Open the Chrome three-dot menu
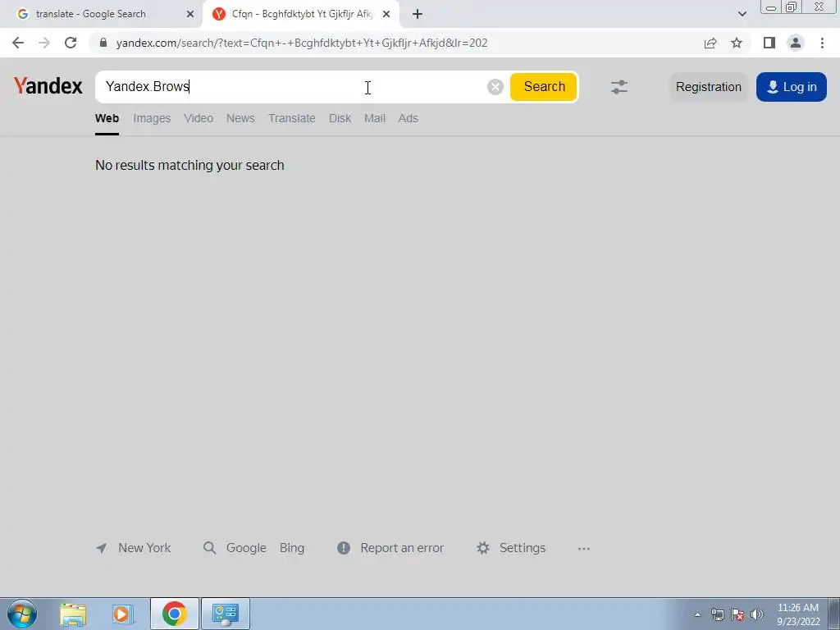This screenshot has width=840, height=630. click(x=822, y=43)
